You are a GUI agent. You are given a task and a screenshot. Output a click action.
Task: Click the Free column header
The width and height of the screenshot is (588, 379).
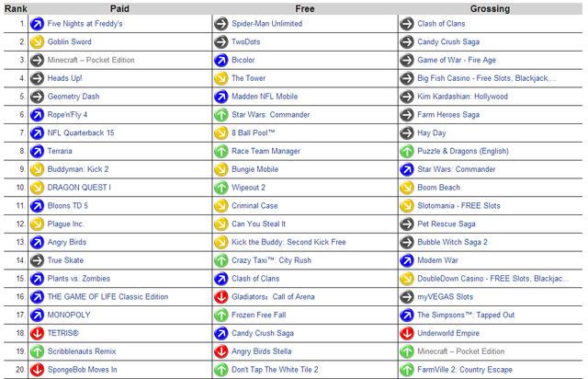tap(304, 7)
